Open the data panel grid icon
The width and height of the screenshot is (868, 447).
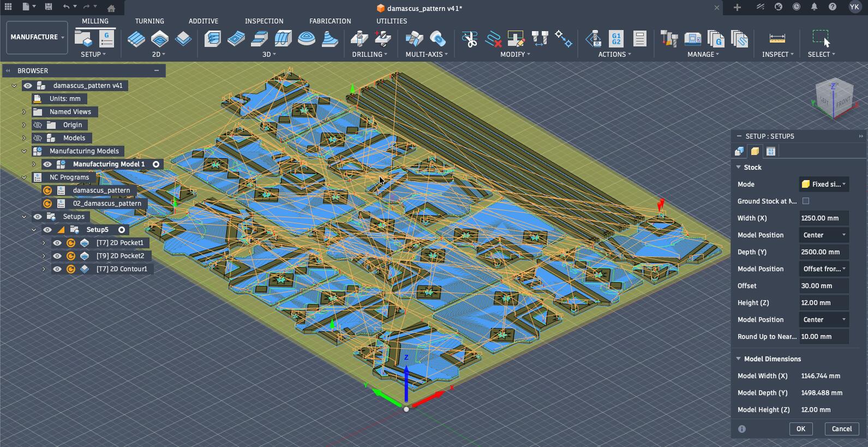coord(8,7)
